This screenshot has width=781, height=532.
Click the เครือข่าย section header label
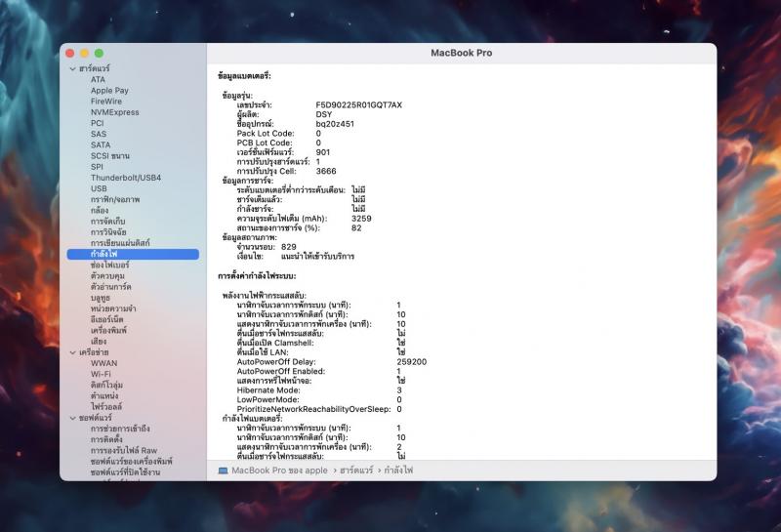tap(94, 352)
